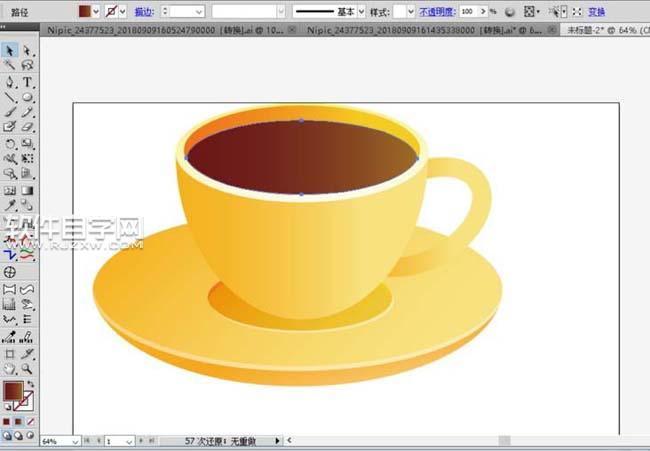The height and width of the screenshot is (451, 650).
Task: Select the Eraser tool
Action: 27,127
